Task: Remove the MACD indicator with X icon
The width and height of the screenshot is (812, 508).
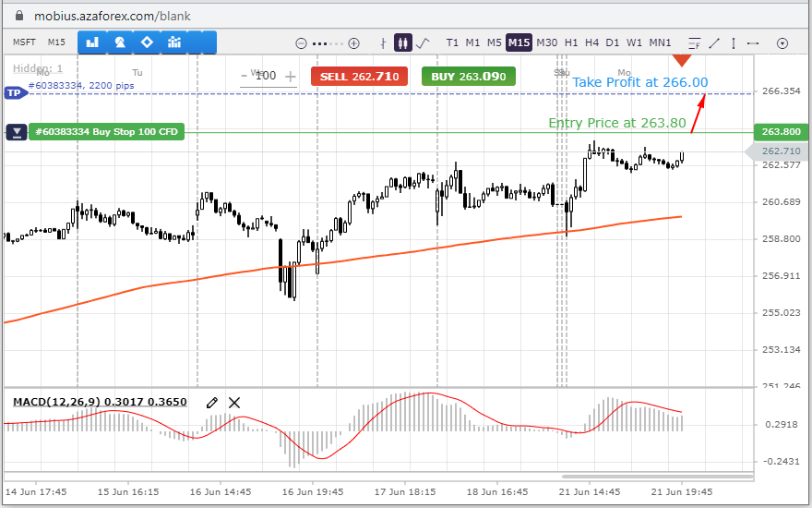Action: pyautogui.click(x=234, y=402)
